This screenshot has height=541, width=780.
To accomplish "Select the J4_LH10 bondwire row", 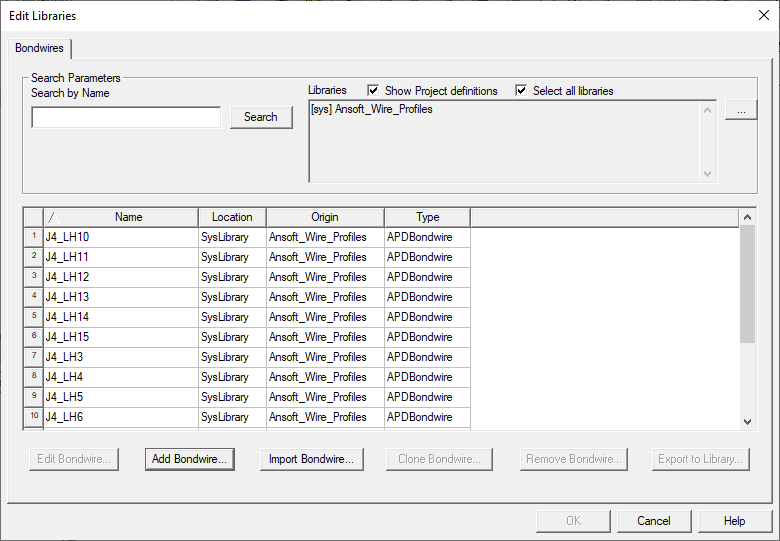I will click(120, 237).
